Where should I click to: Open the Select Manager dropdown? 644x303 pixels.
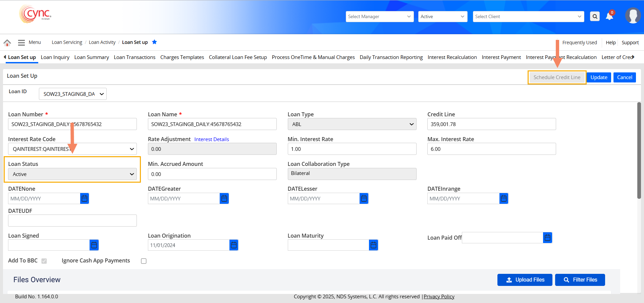[379, 16]
